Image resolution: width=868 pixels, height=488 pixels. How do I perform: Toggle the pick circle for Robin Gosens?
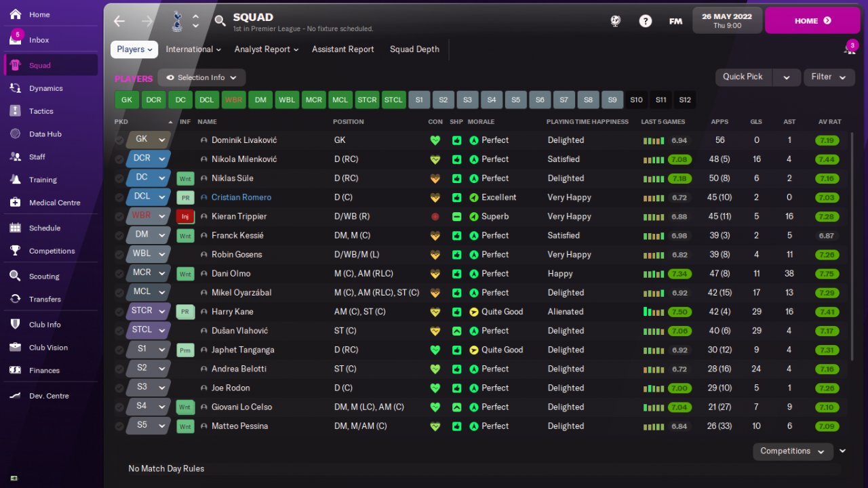pos(119,255)
